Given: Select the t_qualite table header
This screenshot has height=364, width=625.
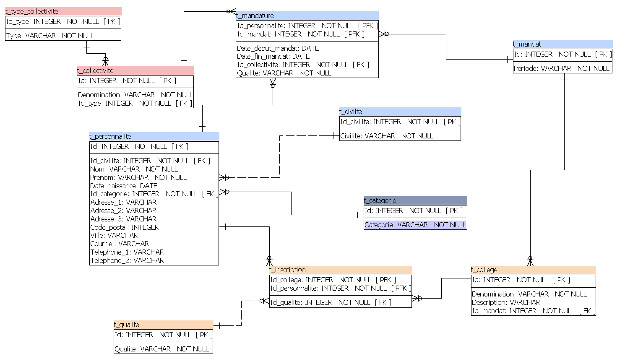Looking at the screenshot, I should click(164, 325).
